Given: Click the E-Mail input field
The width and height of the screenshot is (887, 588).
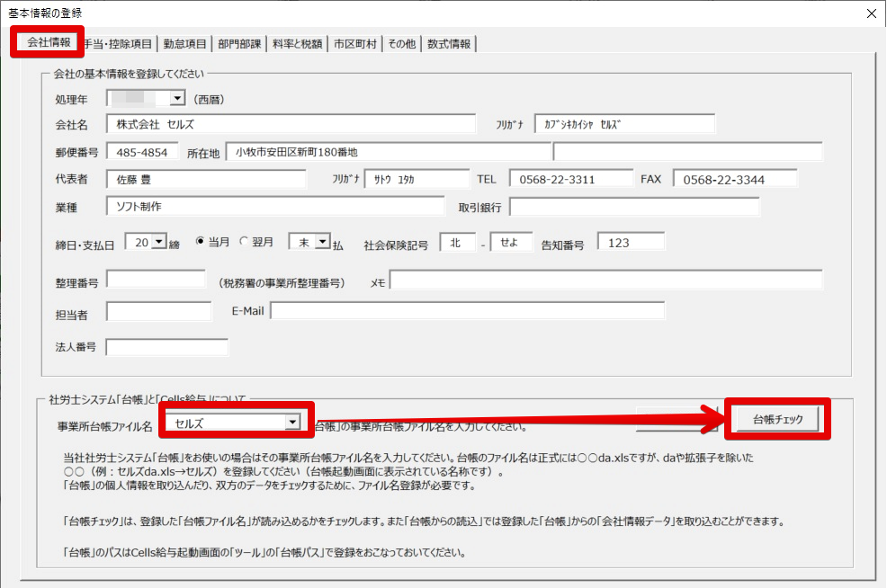Looking at the screenshot, I should 468,310.
